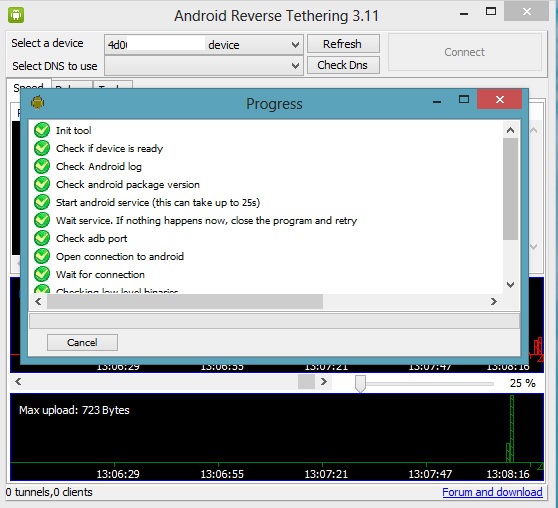Click the Android icon in Progress dialog title
This screenshot has height=508, width=558.
click(38, 103)
